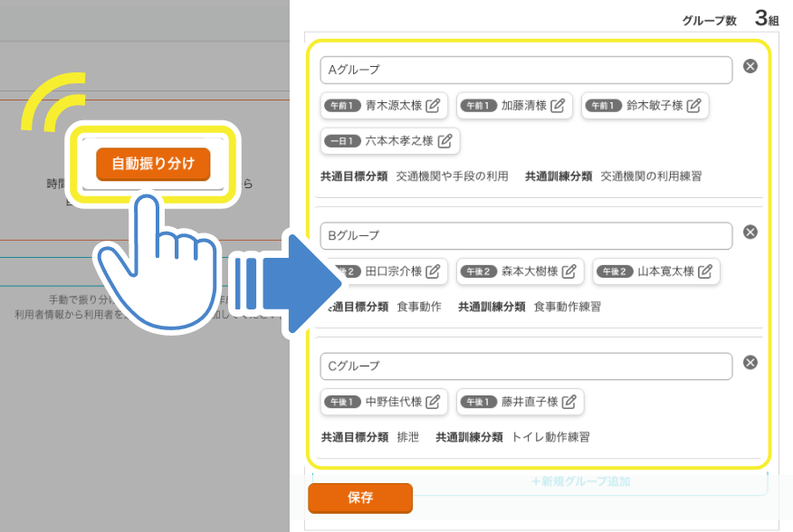Open edit icon for 山本寛太様
The height and width of the screenshot is (532, 793).
tap(705, 271)
